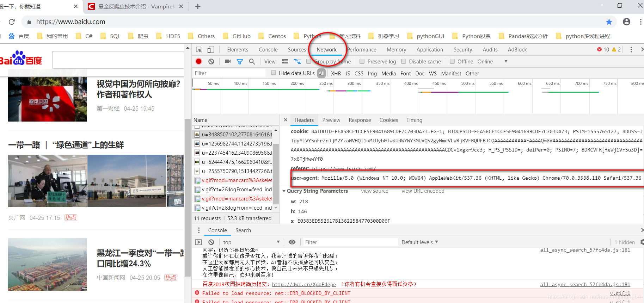This screenshot has height=303, width=644.
Task: Open Chrome's three-dot menu
Action: 640,22
